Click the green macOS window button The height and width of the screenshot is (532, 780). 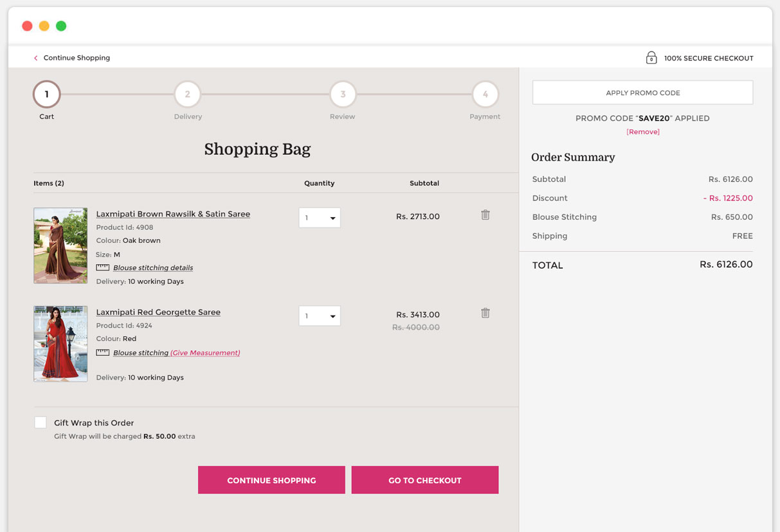(61, 26)
